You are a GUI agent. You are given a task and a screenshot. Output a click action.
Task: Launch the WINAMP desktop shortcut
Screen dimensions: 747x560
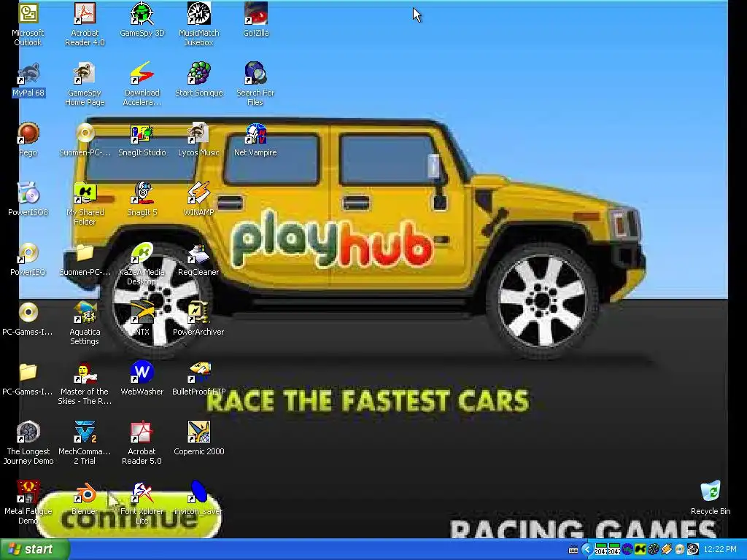(x=198, y=200)
